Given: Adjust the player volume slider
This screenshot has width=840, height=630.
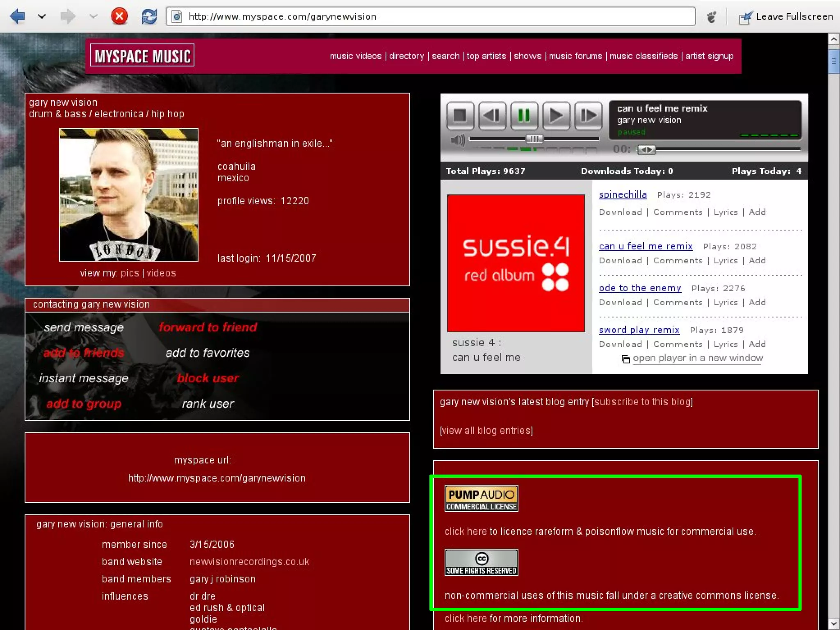Looking at the screenshot, I should click(x=534, y=139).
